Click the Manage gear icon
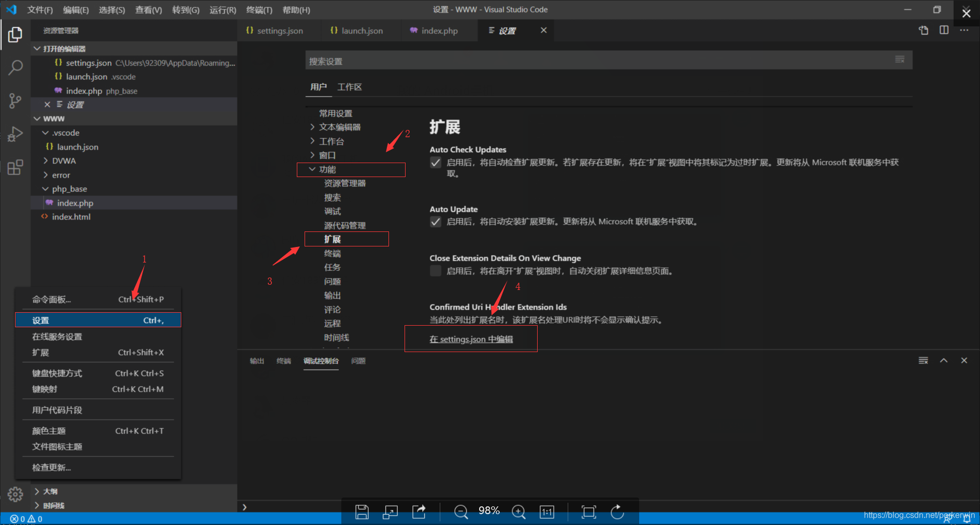The width and height of the screenshot is (980, 525). click(15, 494)
